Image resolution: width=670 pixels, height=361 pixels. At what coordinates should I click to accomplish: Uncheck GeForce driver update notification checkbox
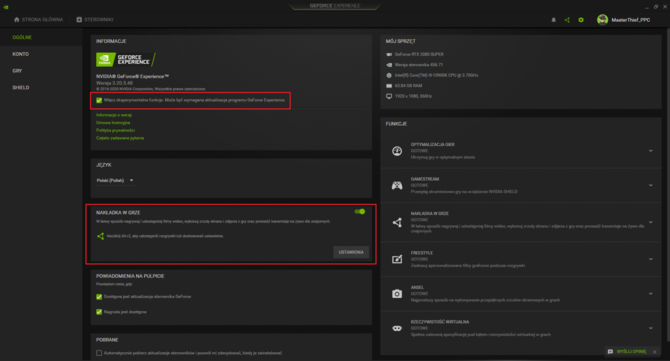[99, 296]
